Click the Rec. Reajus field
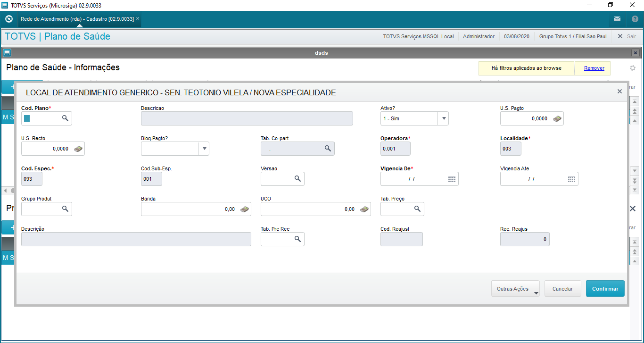The height and width of the screenshot is (343, 644). (x=525, y=239)
